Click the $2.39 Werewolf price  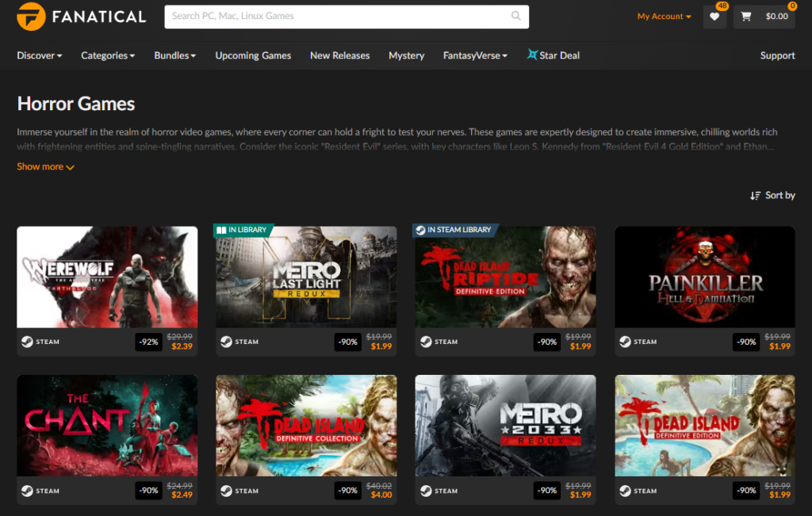tap(182, 346)
